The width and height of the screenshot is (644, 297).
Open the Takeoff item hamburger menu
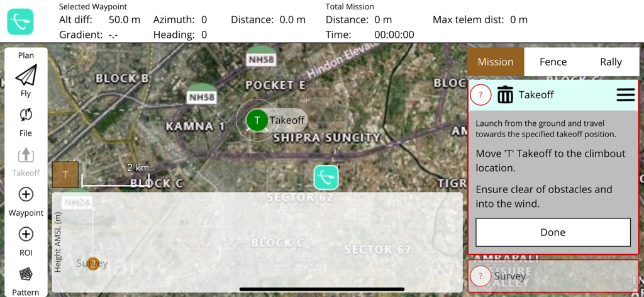626,95
